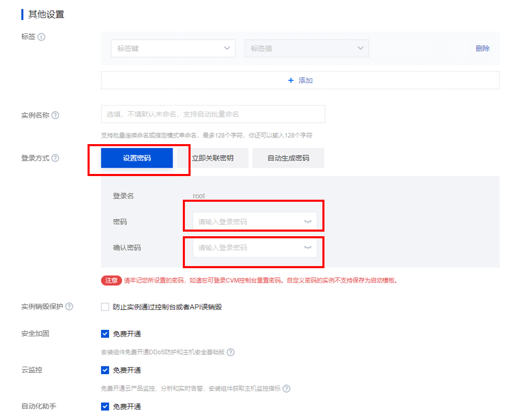The height and width of the screenshot is (420, 532).
Task: Open help tooltip next to 标签 label
Action: 43,37
